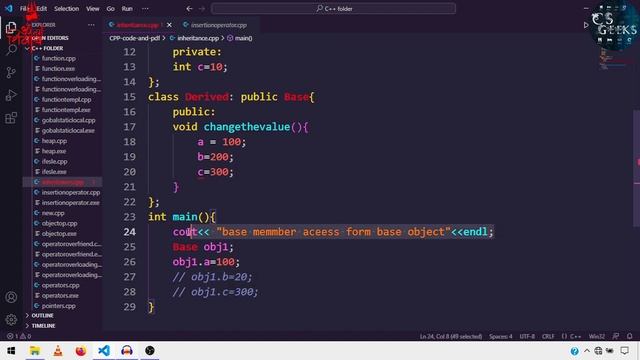640x360 pixels.
Task: Go back with the navigation arrow
Action: click(189, 9)
